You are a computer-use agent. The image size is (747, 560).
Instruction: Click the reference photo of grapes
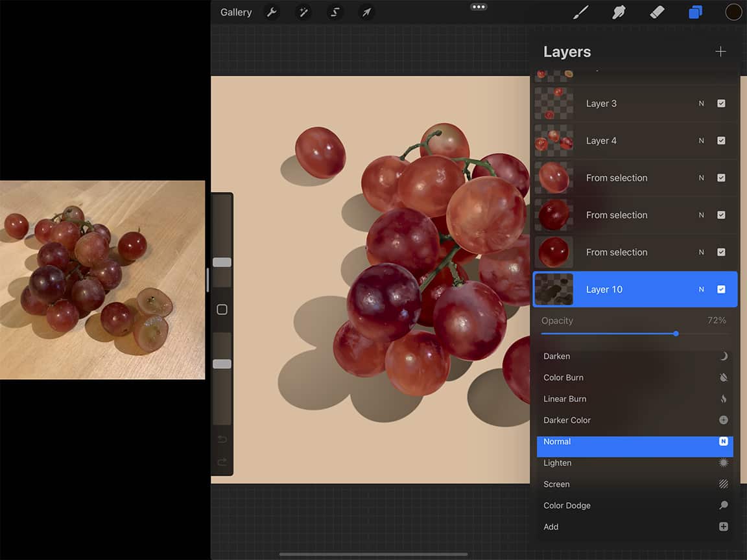coord(102,279)
